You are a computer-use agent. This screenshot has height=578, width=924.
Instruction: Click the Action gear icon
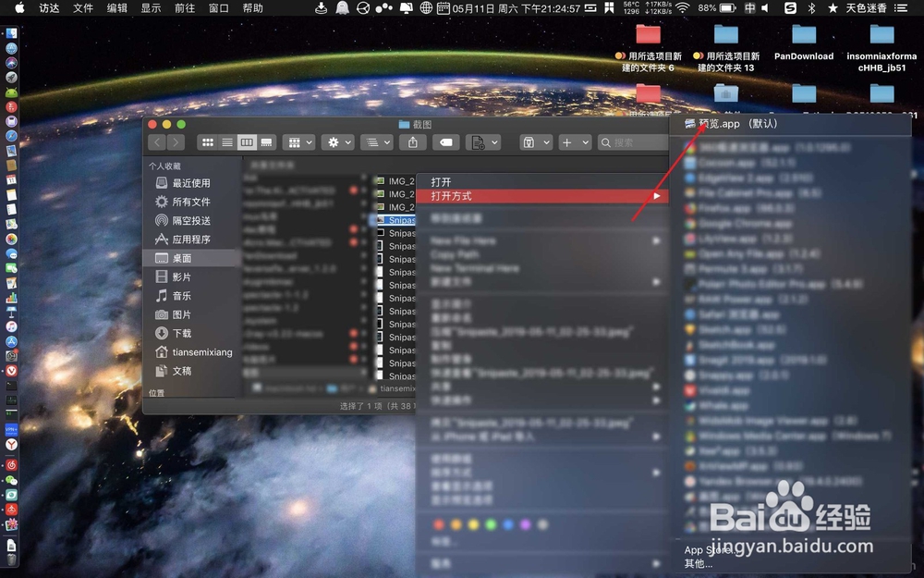point(334,141)
